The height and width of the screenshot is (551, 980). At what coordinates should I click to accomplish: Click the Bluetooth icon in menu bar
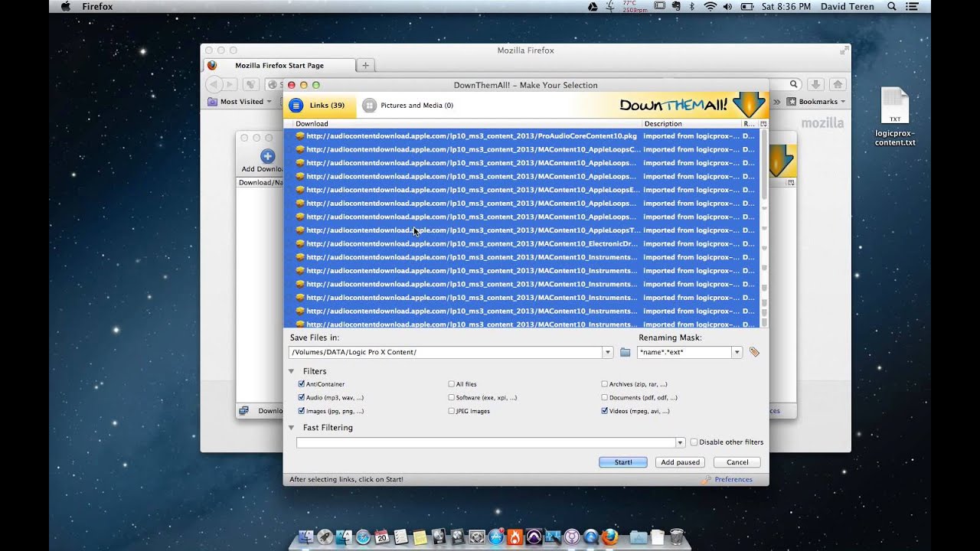[691, 6]
